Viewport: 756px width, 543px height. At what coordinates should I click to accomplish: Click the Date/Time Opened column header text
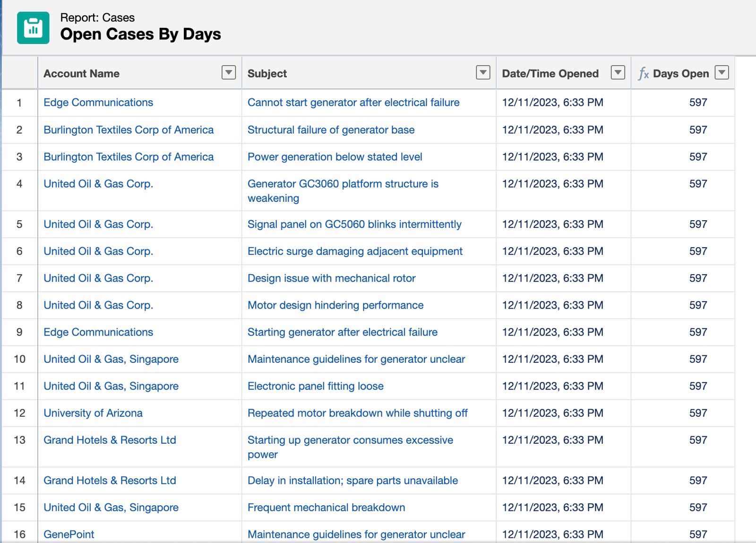tap(550, 74)
